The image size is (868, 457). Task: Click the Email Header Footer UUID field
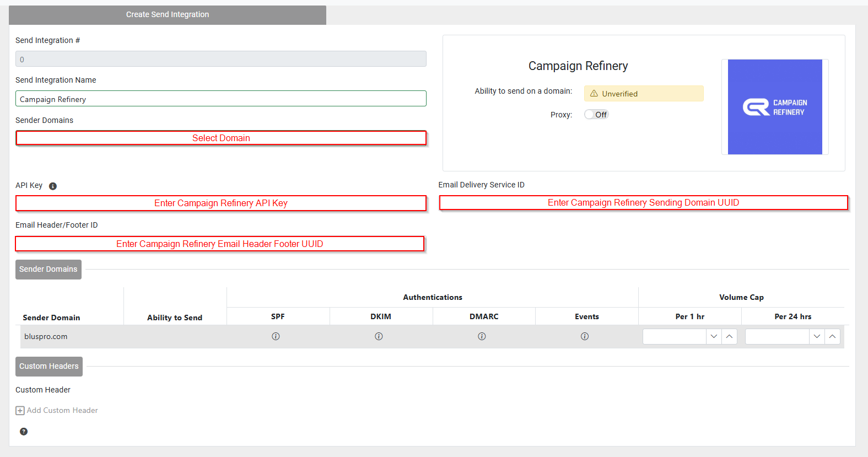click(x=220, y=244)
